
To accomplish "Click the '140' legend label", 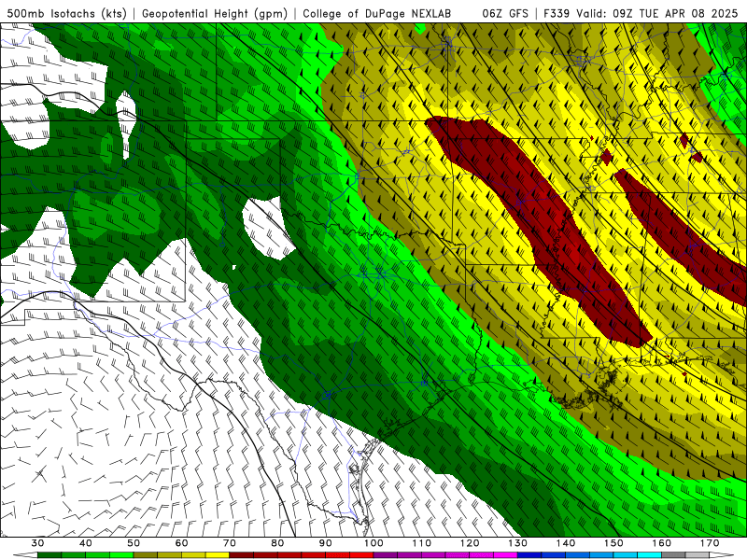I will [x=566, y=543].
